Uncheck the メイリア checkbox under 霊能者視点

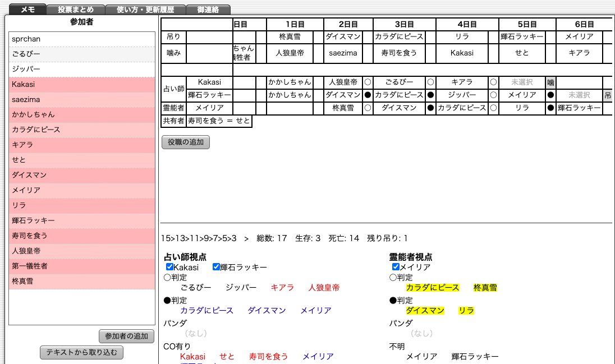tap(396, 267)
